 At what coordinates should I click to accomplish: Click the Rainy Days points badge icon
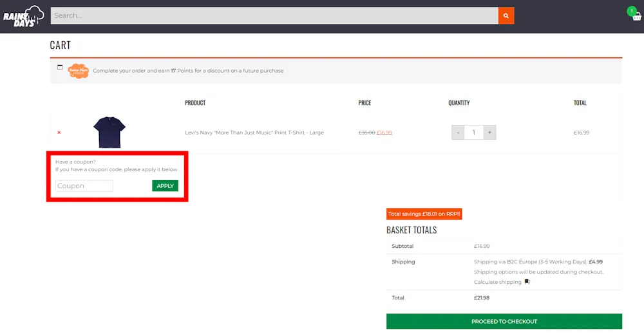(x=78, y=71)
